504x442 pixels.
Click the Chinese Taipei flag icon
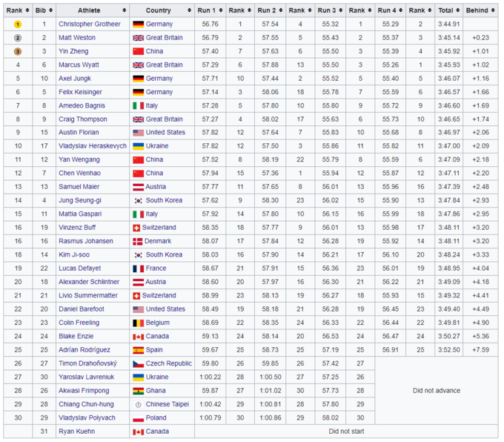pos(138,405)
